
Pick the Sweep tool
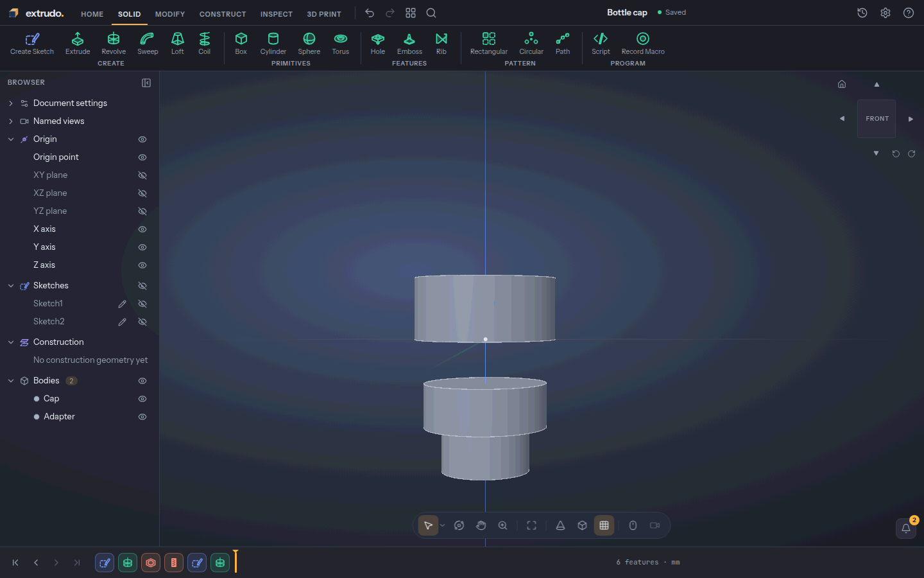pyautogui.click(x=148, y=44)
